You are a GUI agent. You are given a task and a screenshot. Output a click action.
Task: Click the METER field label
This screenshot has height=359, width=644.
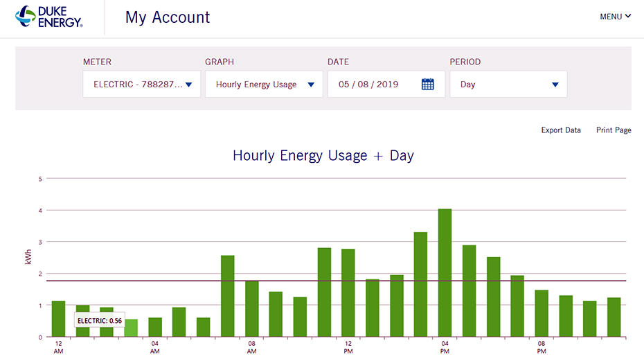(97, 62)
